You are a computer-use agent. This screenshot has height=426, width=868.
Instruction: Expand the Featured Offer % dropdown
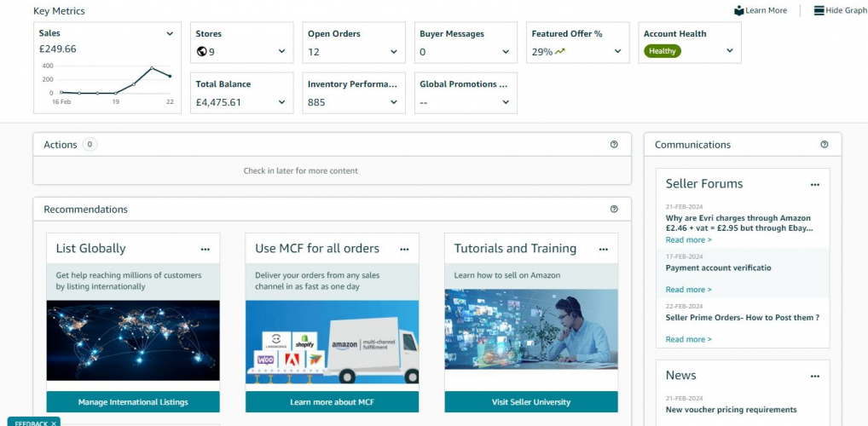(618, 51)
